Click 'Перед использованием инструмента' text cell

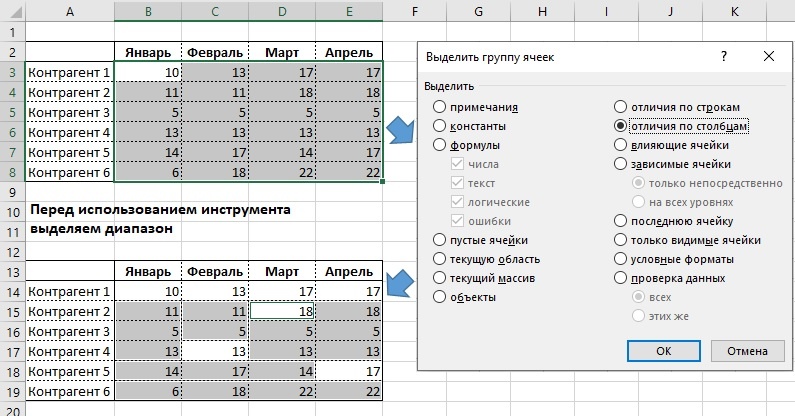tap(160, 210)
